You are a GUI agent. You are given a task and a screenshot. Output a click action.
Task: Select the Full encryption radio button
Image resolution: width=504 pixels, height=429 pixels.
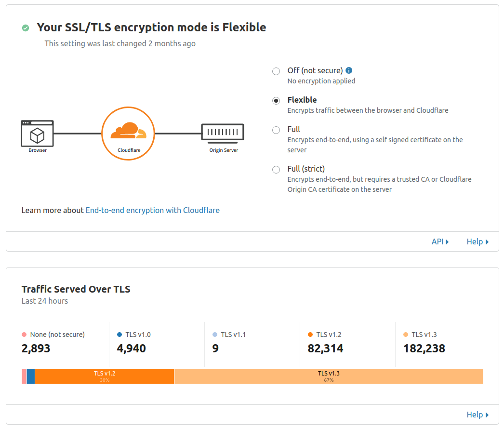276,130
